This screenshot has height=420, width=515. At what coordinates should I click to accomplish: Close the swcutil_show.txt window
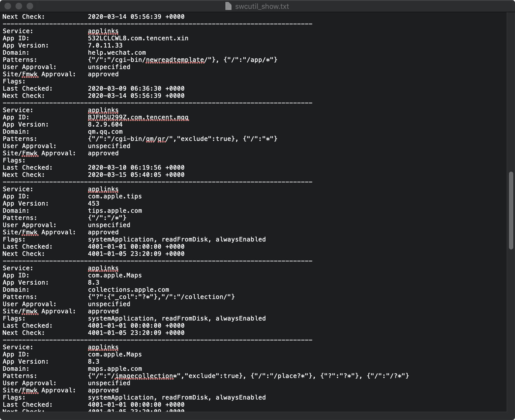click(x=8, y=6)
